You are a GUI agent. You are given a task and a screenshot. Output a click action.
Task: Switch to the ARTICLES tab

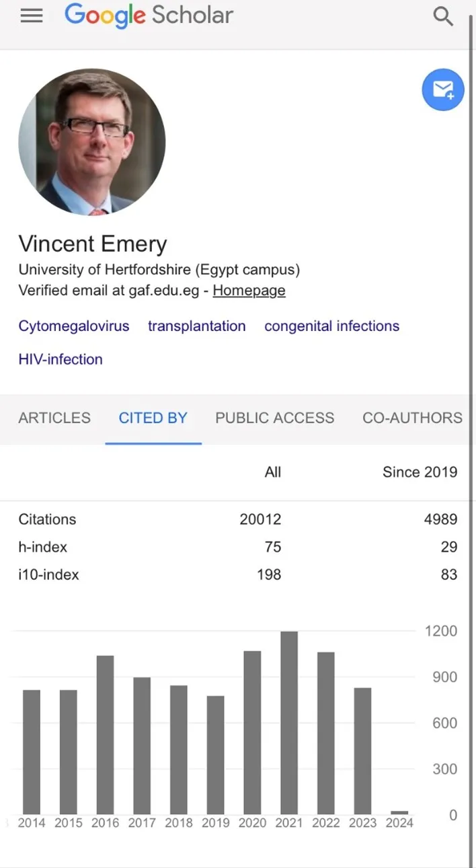coord(54,418)
